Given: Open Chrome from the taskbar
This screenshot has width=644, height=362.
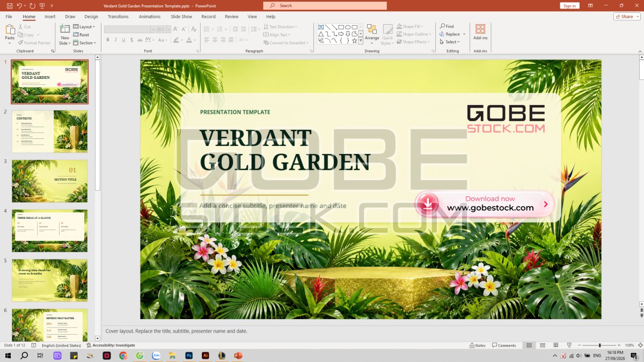Looking at the screenshot, I should 123,356.
